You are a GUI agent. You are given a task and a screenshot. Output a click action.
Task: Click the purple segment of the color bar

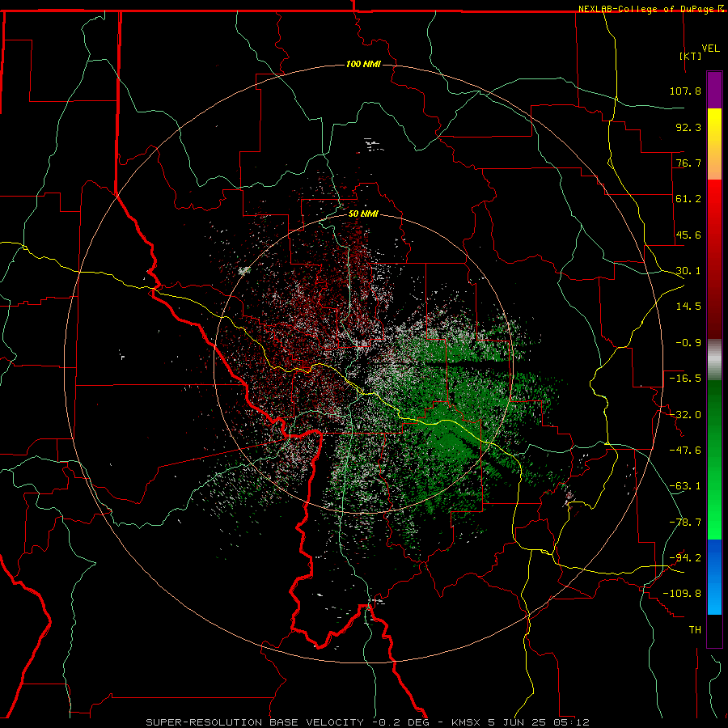[x=714, y=91]
